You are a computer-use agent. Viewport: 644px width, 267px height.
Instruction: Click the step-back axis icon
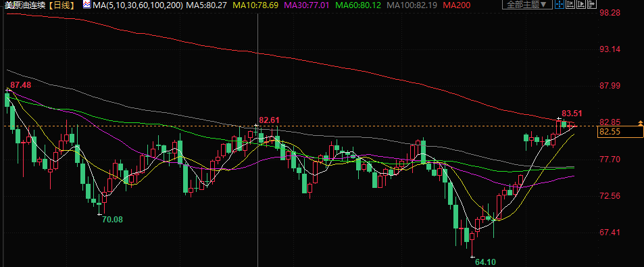(x=570, y=4)
